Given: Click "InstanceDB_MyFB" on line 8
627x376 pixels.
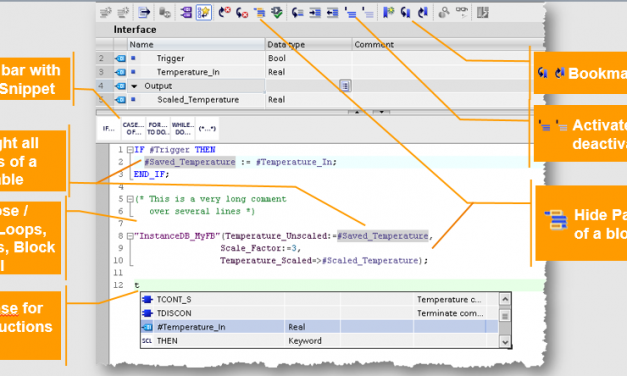Looking at the screenshot, I should tap(177, 236).
